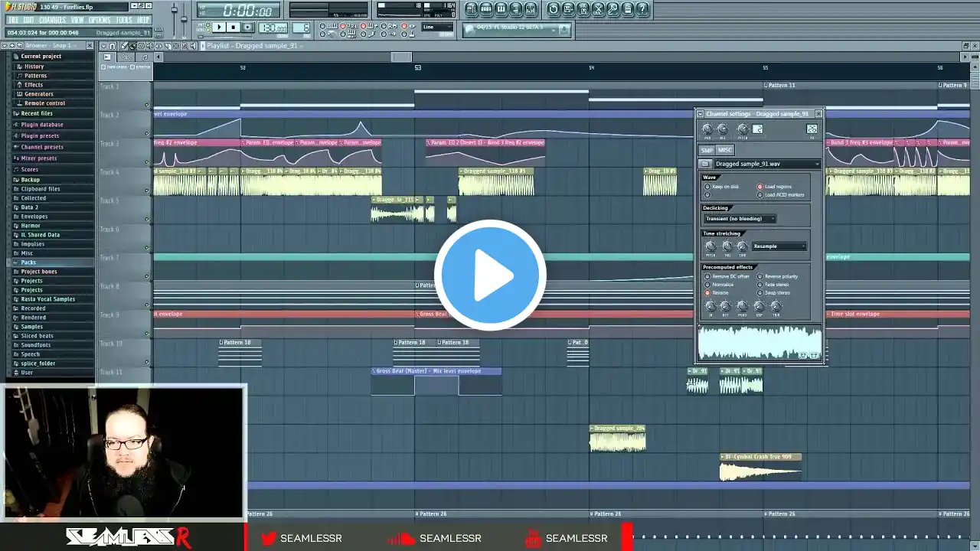Open the TOOLS menu
Image resolution: width=980 pixels, height=551 pixels.
124,20
